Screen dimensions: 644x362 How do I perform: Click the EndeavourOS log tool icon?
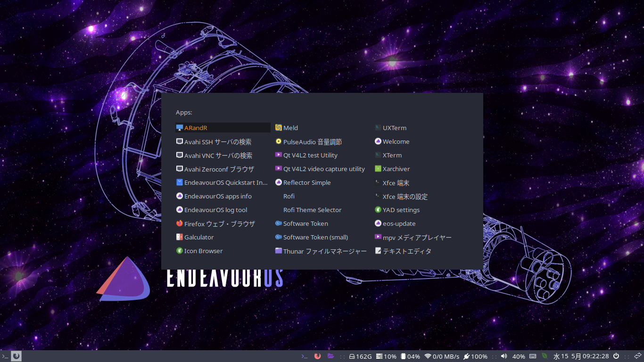pyautogui.click(x=179, y=210)
